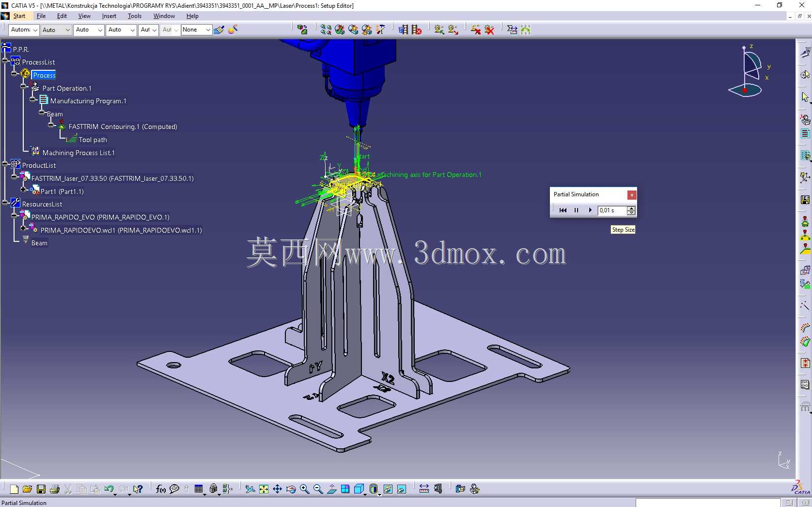Image resolution: width=812 pixels, height=507 pixels.
Task: Click the Select arrow icon in right toolbar
Action: pos(805,97)
